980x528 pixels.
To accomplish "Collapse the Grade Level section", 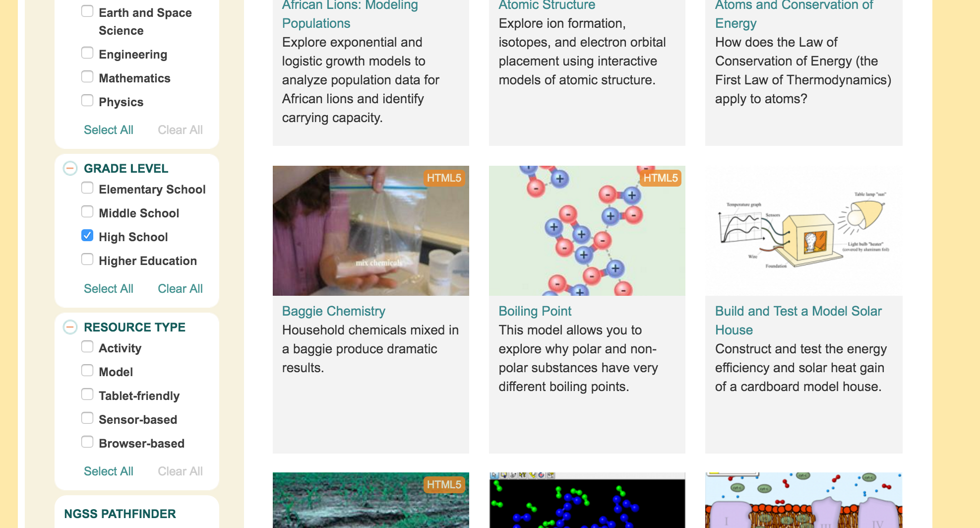I will click(x=70, y=169).
